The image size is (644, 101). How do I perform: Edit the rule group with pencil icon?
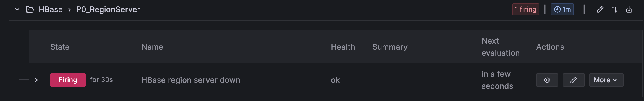(600, 10)
